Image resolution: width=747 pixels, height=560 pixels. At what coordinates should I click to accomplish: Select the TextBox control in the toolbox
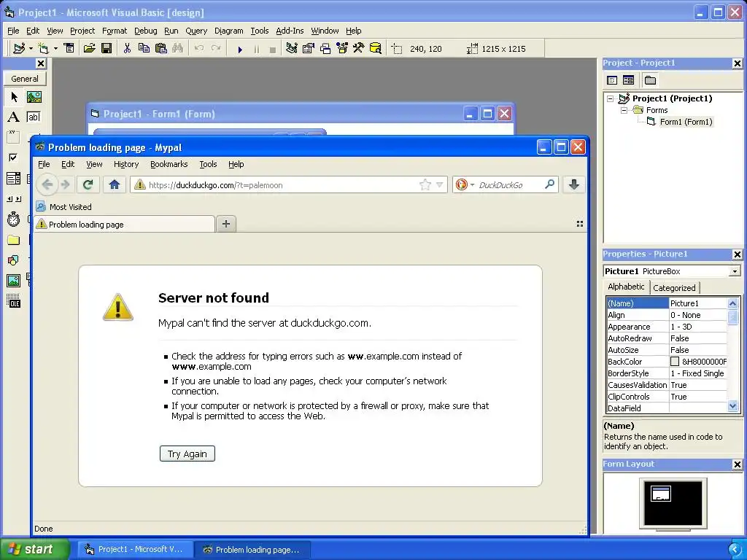pyautogui.click(x=34, y=117)
